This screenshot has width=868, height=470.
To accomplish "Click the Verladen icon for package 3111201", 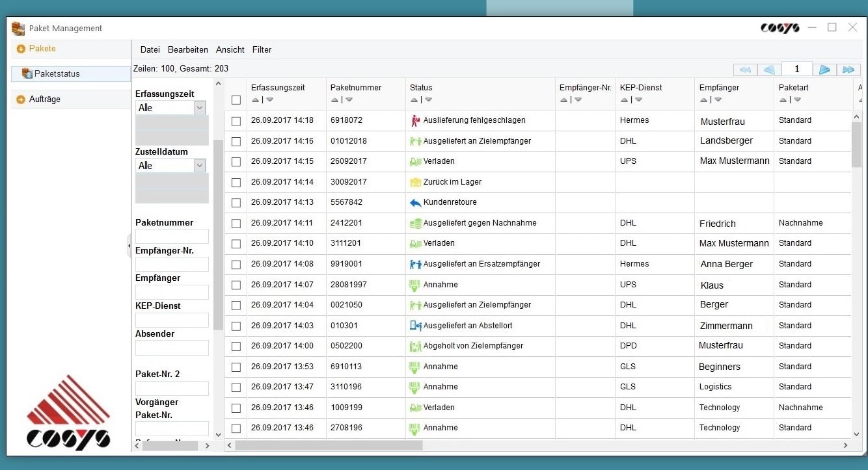I will pyautogui.click(x=416, y=243).
